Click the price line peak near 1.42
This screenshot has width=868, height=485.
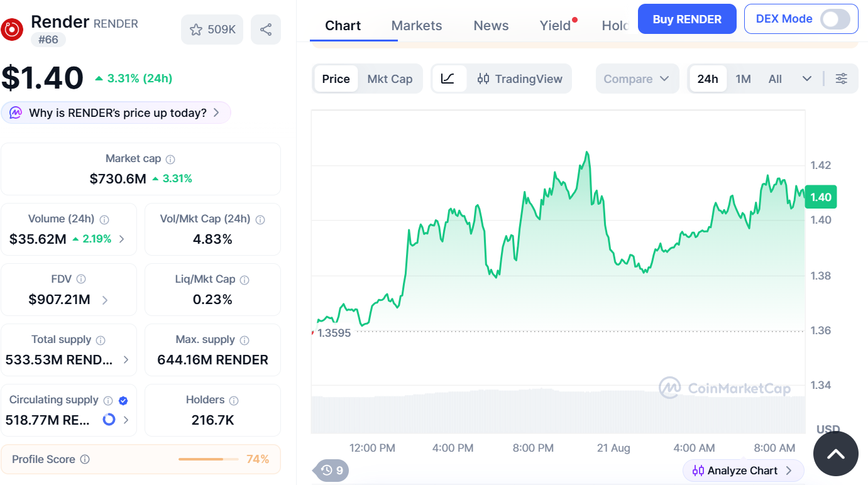pyautogui.click(x=587, y=152)
